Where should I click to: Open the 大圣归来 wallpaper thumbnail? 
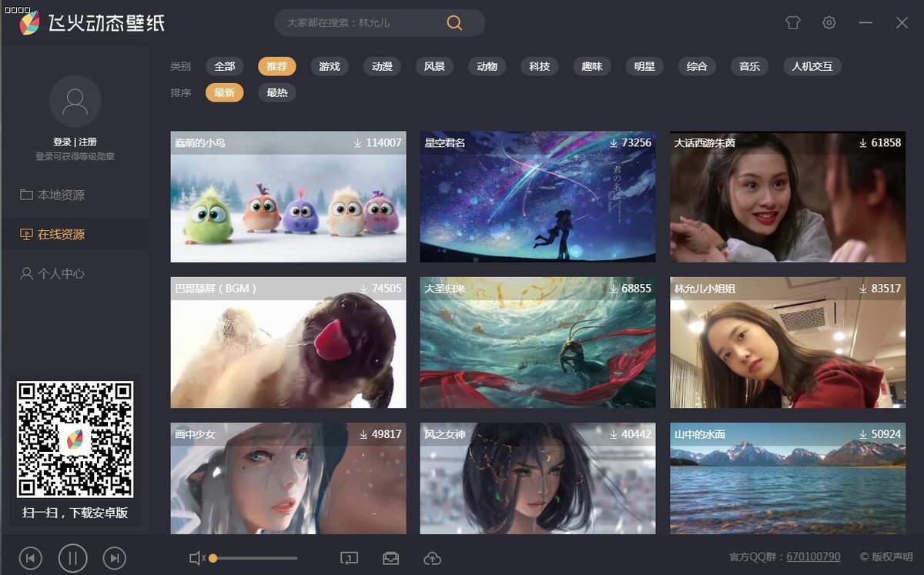click(537, 343)
